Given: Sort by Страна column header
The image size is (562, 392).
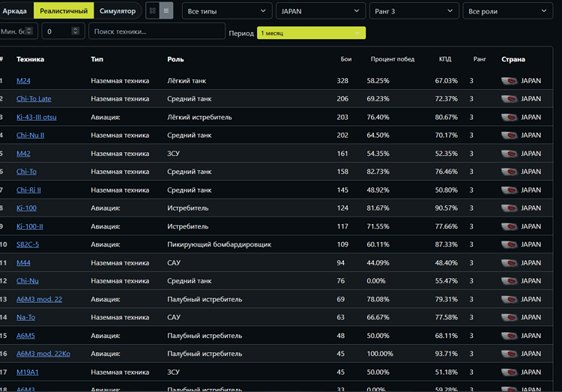Looking at the screenshot, I should click(x=513, y=59).
